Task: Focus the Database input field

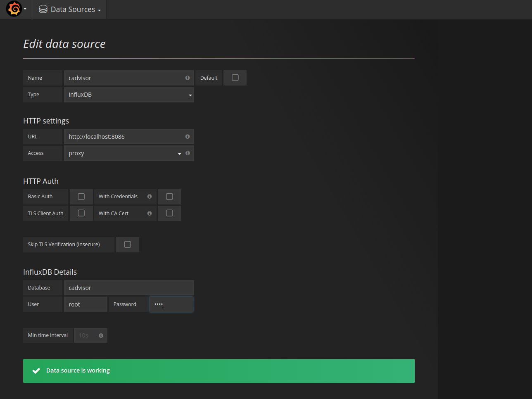Action: click(129, 287)
